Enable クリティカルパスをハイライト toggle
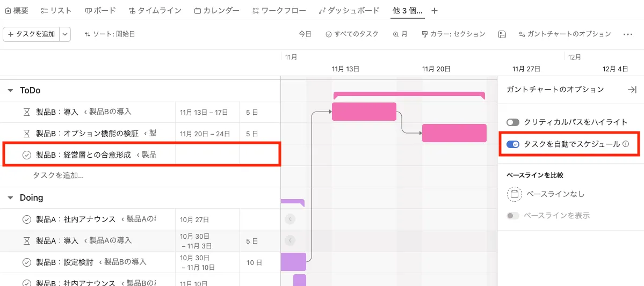This screenshot has height=286, width=644. pos(513,122)
